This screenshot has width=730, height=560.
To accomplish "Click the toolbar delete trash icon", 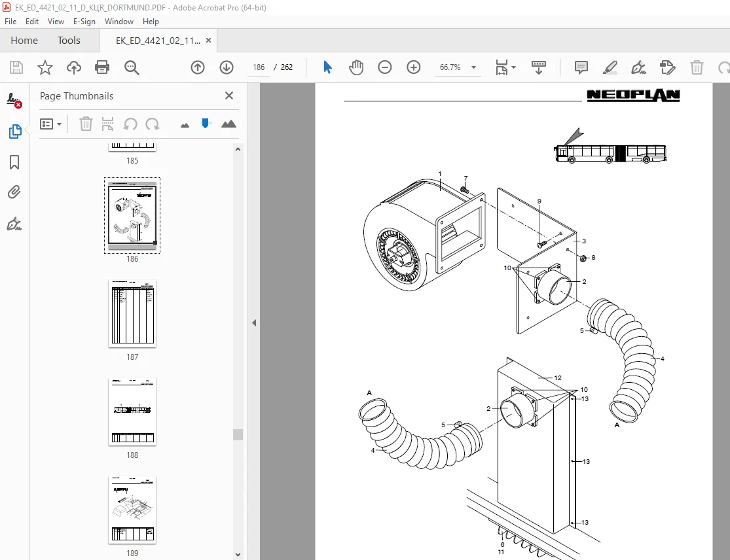I will tap(697, 67).
